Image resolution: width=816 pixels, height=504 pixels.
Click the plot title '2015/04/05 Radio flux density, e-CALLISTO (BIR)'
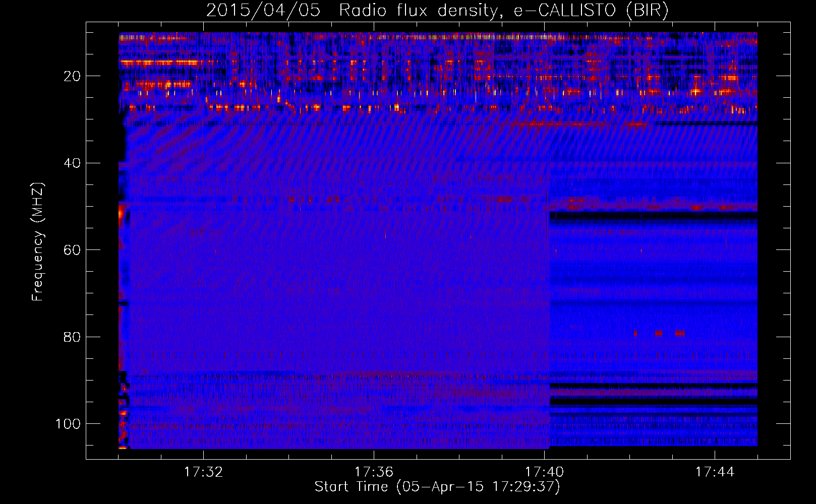coord(437,11)
